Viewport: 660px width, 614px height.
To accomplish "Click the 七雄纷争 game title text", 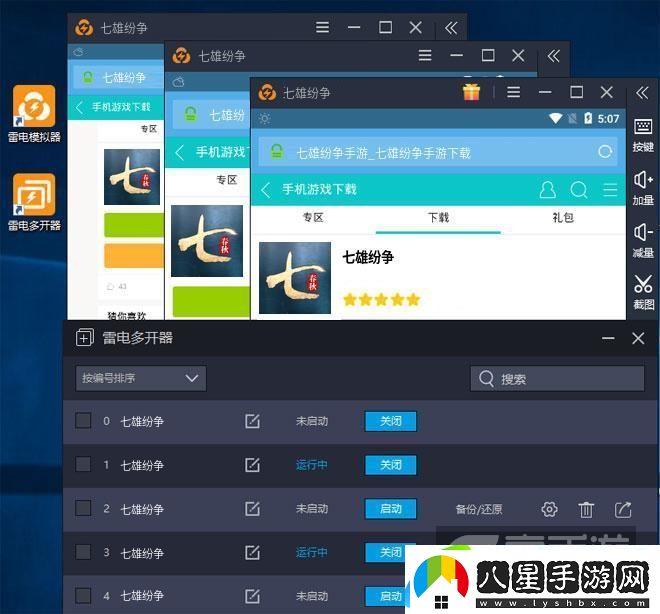I will pos(368,257).
